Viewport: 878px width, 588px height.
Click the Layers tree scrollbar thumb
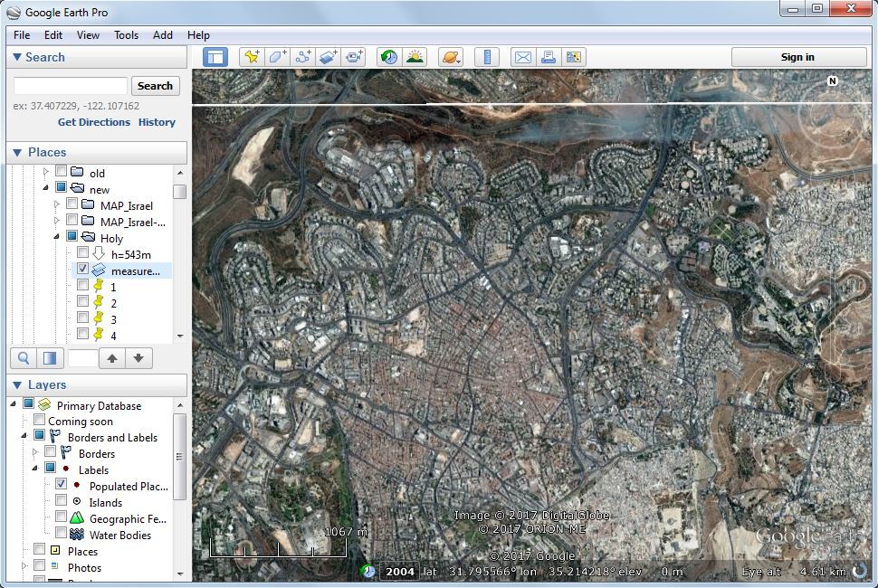coord(179,457)
